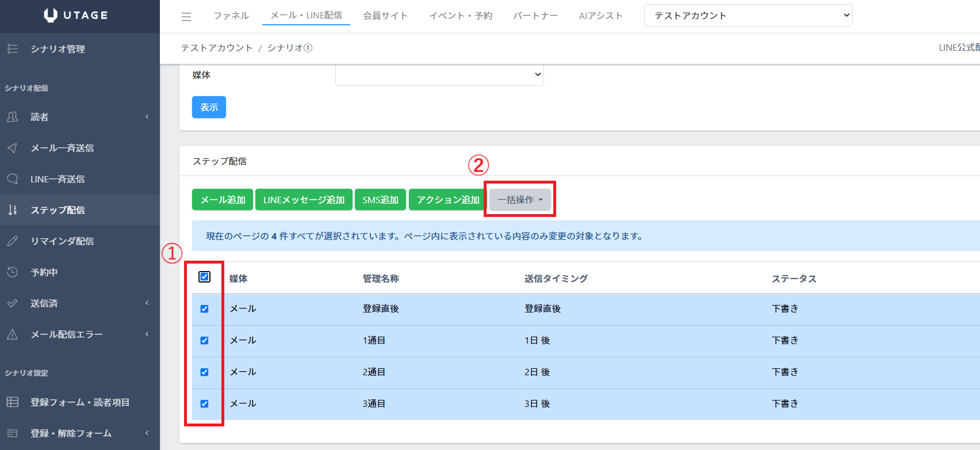Click the テストアカウント breadcrumb link
The width and height of the screenshot is (980, 450).
[x=217, y=48]
